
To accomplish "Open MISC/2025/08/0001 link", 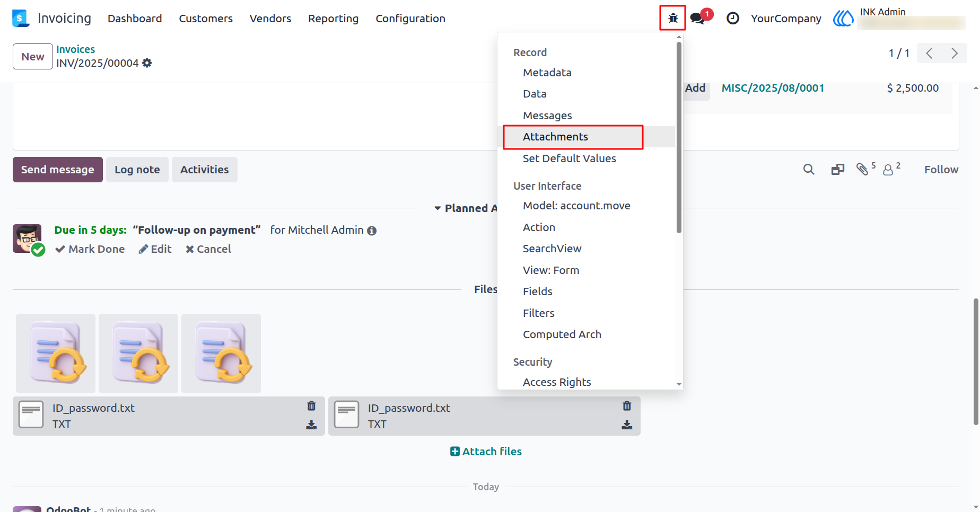I will [x=773, y=88].
